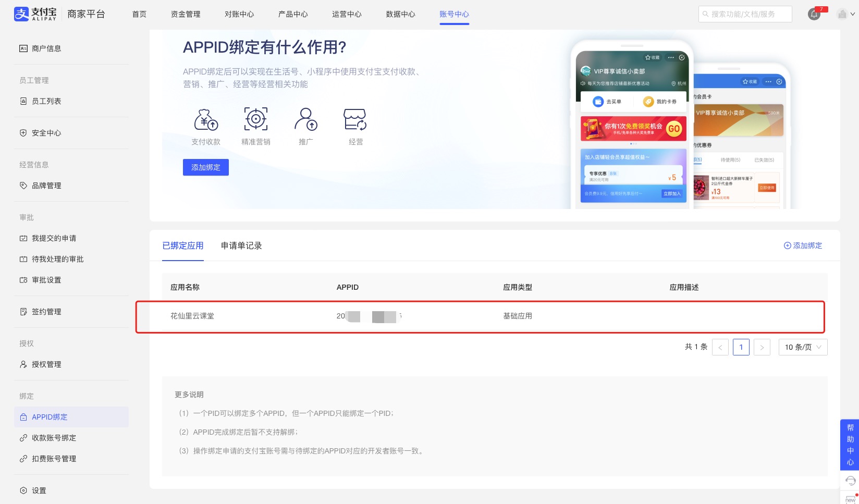Viewport: 859px width, 504px height.
Task: Click the 应用名称 column header
Action: pos(185,287)
